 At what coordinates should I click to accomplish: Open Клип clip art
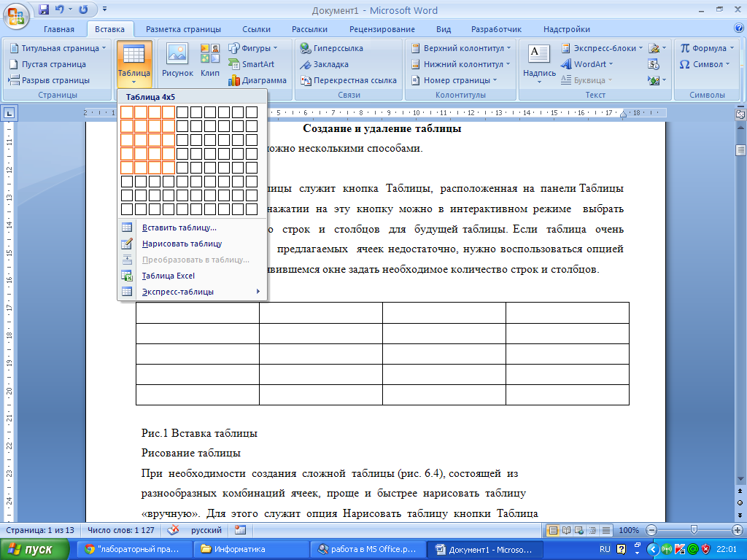[209, 61]
